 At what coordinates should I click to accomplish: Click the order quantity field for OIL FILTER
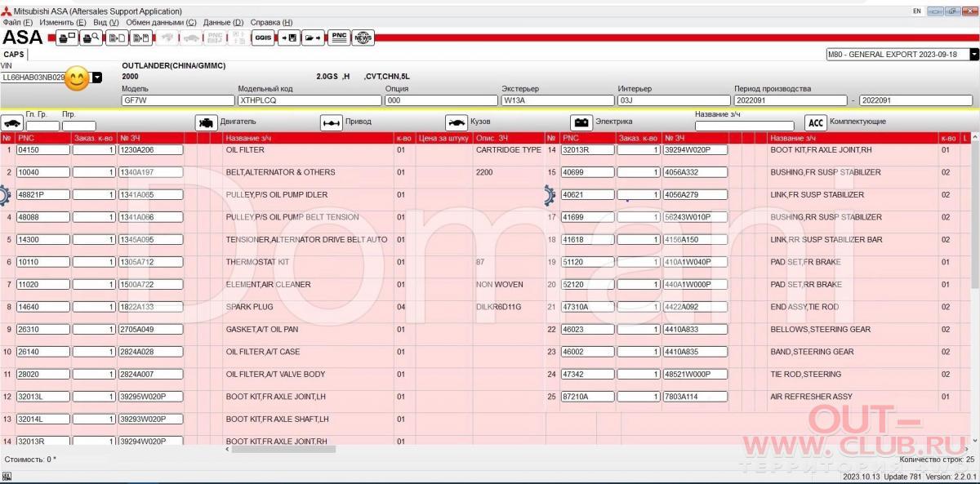coord(94,150)
